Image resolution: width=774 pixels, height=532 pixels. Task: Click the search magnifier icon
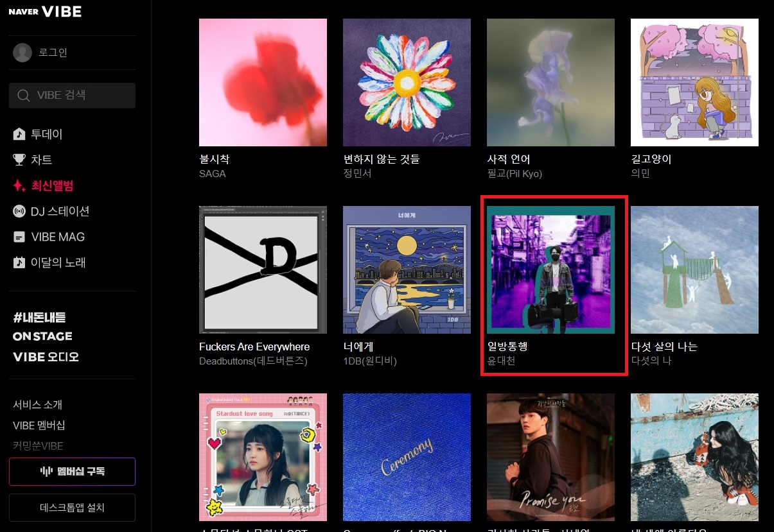[24, 96]
